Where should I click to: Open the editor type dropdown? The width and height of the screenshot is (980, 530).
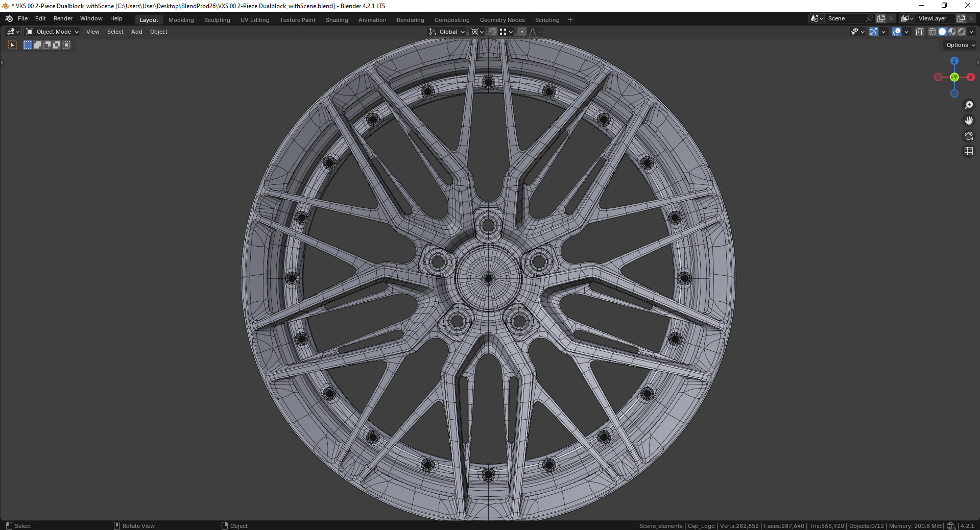tap(13, 32)
